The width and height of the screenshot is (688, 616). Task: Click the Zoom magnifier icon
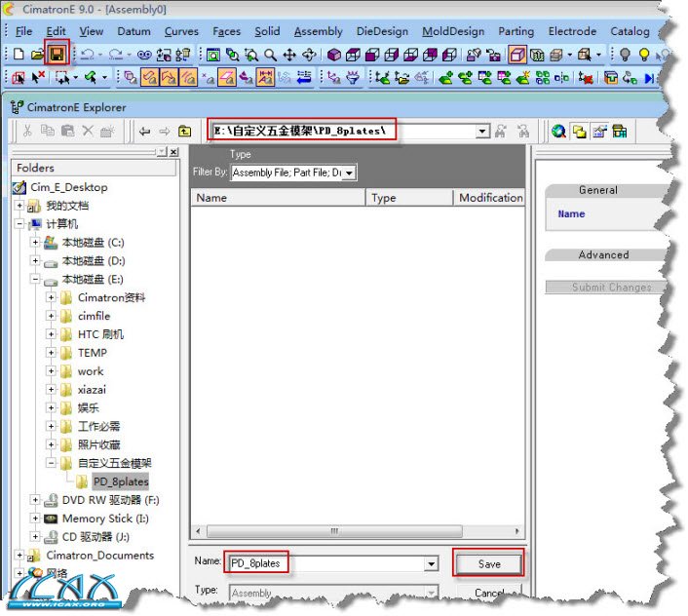(x=270, y=55)
